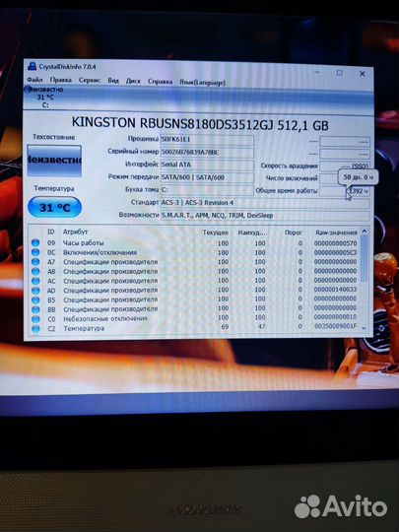Click status icon for C0 Небезопасные отключения
The image size is (399, 532).
click(x=35, y=319)
